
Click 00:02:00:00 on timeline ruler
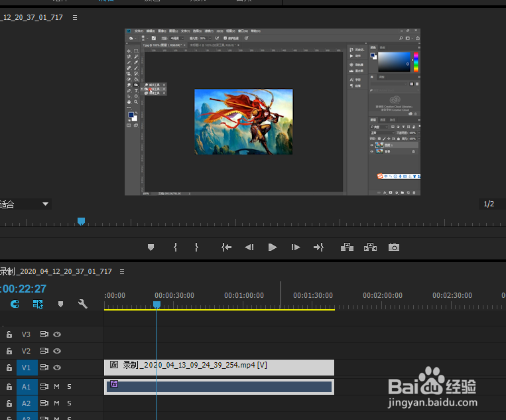[x=383, y=295]
